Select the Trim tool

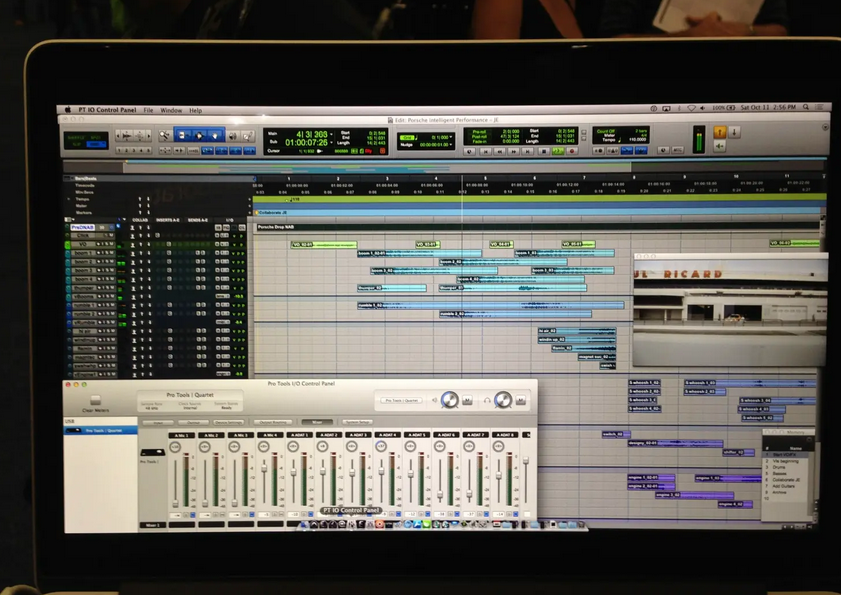(x=182, y=135)
